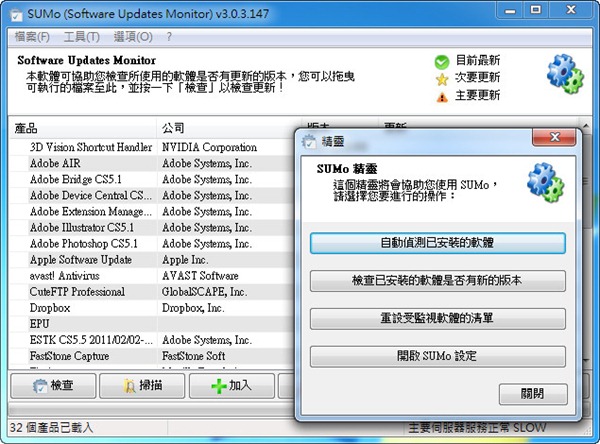Open the ? help menu

[169, 37]
